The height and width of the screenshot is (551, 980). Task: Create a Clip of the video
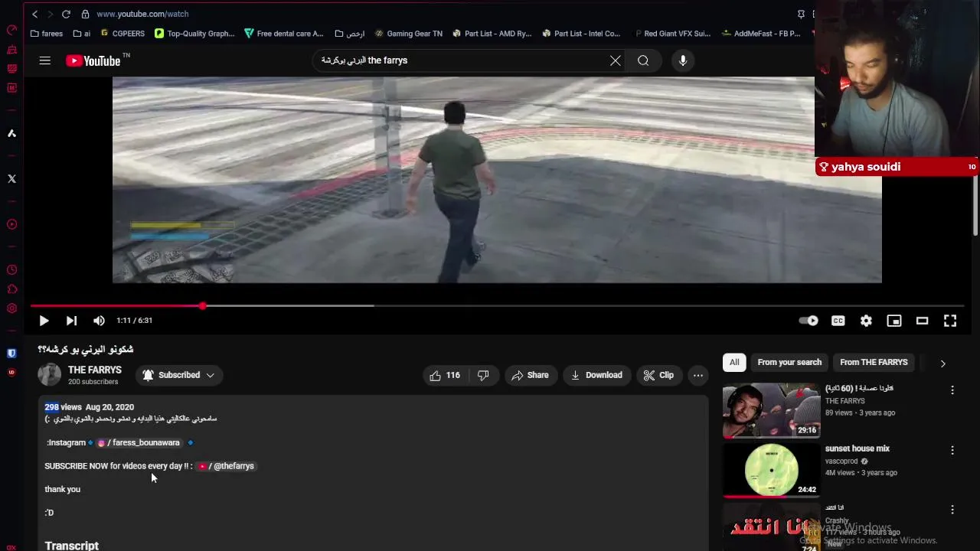click(x=658, y=375)
